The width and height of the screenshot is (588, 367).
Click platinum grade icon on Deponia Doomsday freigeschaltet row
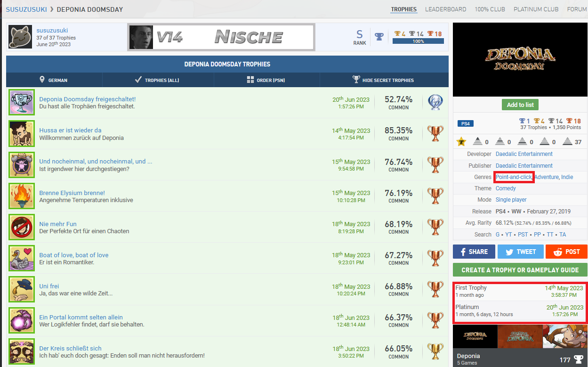pos(435,102)
